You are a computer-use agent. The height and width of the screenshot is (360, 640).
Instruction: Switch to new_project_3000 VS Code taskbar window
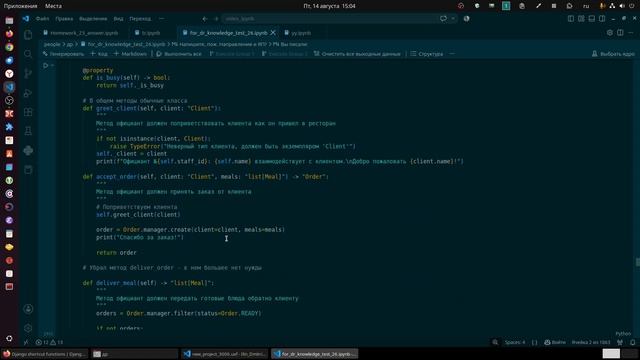[224, 354]
